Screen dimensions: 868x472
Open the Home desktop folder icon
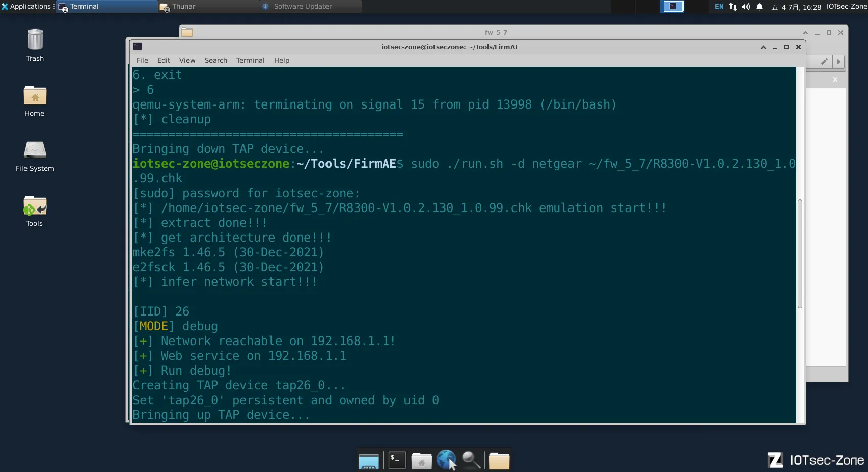[35, 101]
